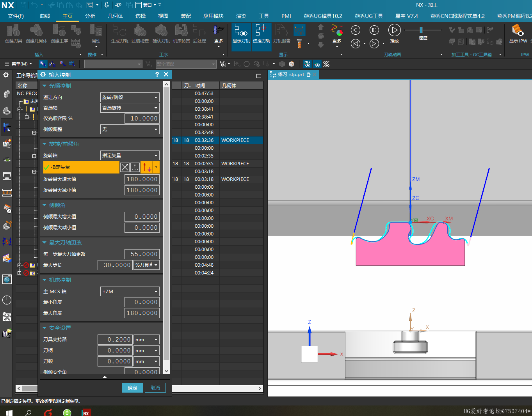532x416 pixels.
Task: Click the Windows Start button
Action: (9, 412)
